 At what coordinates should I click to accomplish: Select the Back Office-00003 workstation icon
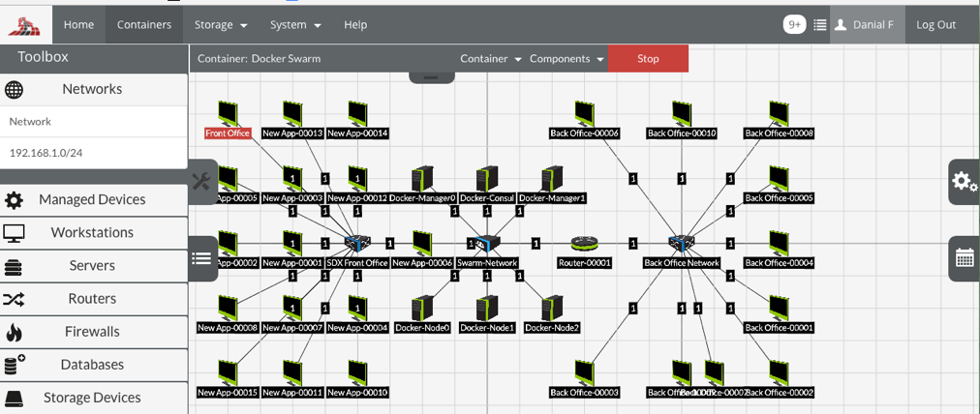click(584, 372)
